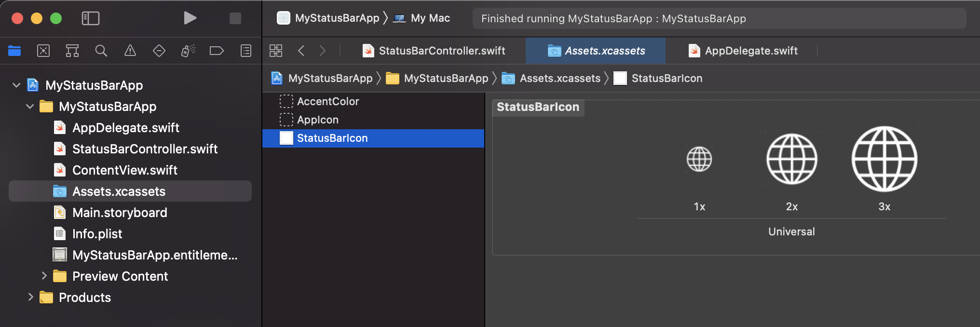Toggle the navigator sidebar button
The width and height of the screenshot is (980, 327).
(x=91, y=18)
